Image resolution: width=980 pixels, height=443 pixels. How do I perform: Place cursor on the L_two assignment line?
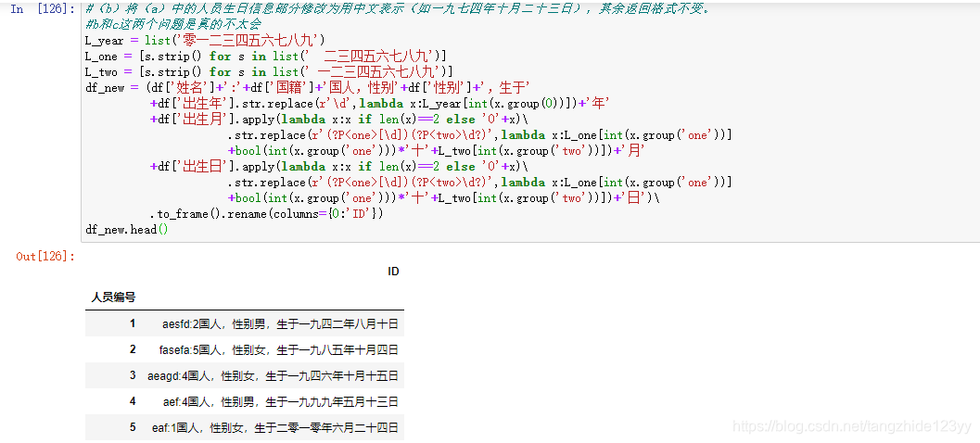[269, 72]
